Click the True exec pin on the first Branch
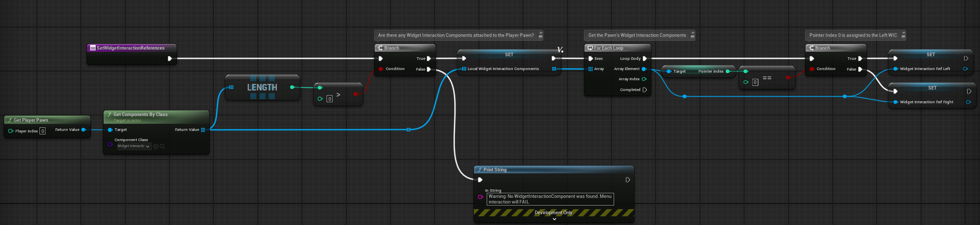980x225 pixels. point(429,59)
